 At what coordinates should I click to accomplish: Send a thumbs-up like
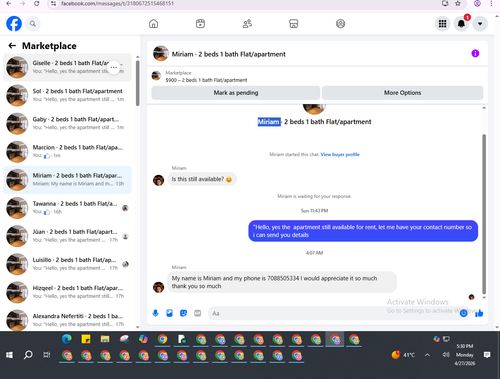pyautogui.click(x=479, y=313)
